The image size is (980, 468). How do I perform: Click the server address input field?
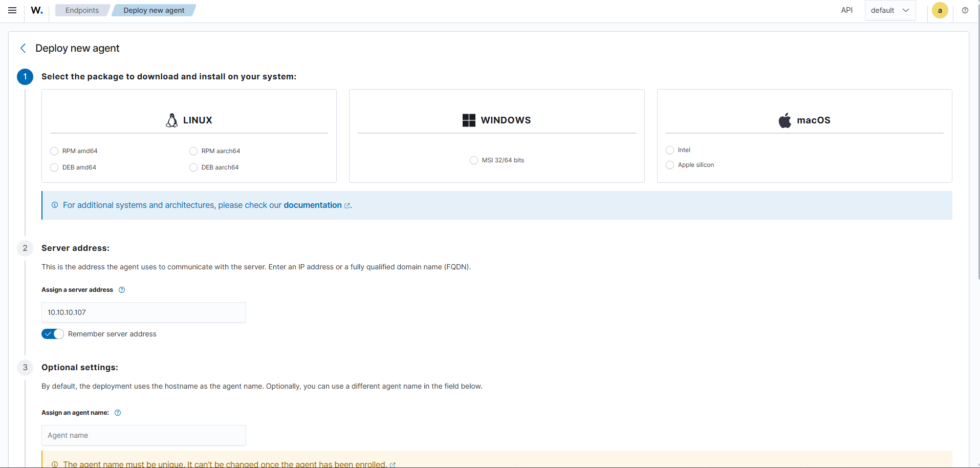[x=144, y=312]
